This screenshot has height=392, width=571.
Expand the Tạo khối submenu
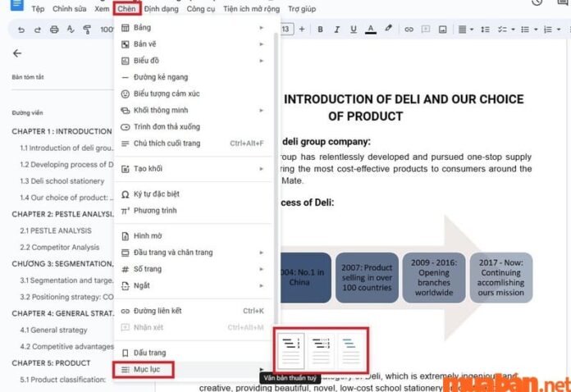click(x=193, y=169)
